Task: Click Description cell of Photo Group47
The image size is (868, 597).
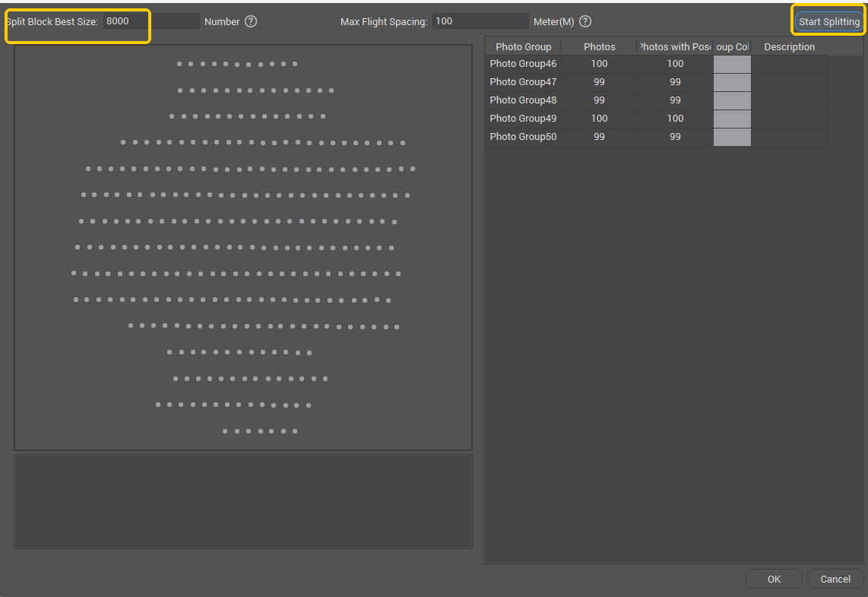Action: point(789,82)
